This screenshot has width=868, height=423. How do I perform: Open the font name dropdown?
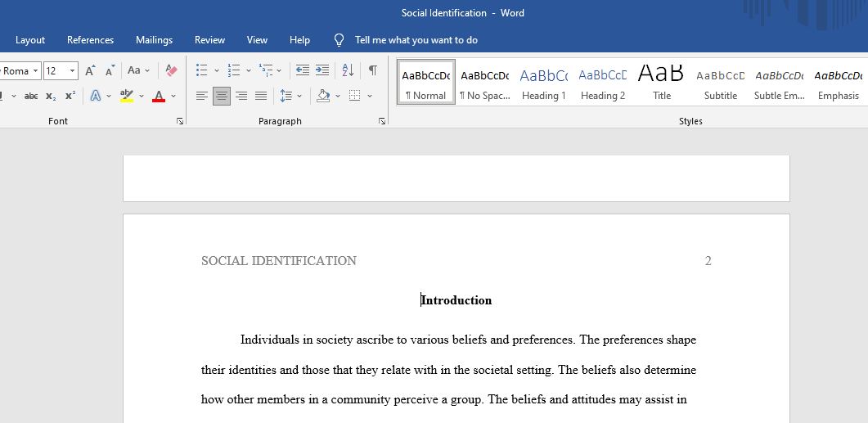(x=36, y=71)
